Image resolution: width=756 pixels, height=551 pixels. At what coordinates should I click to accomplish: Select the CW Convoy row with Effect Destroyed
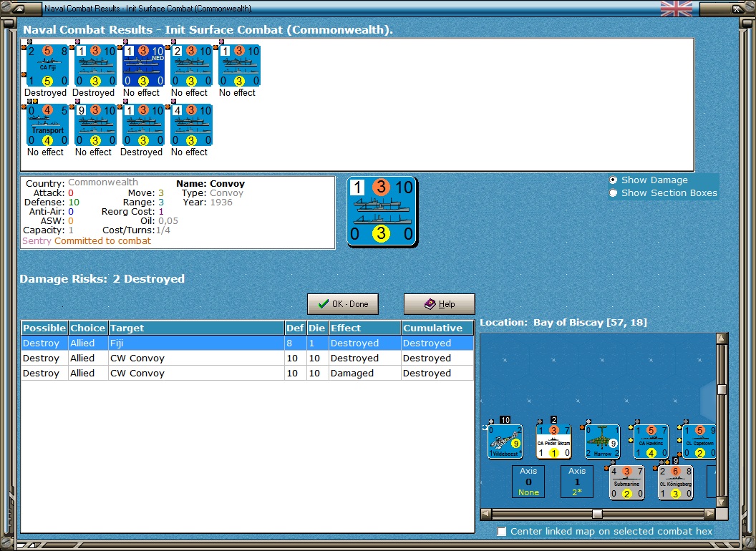(247, 359)
